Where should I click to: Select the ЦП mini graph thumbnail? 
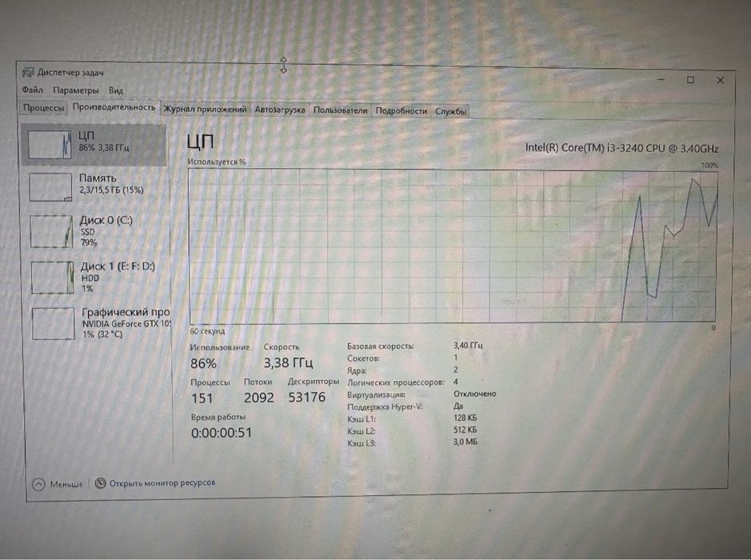tap(50, 144)
